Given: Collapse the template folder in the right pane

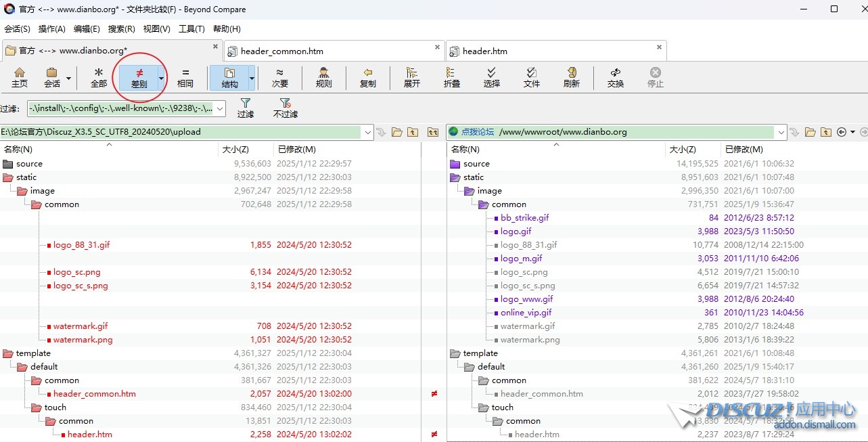Looking at the screenshot, I should [455, 353].
